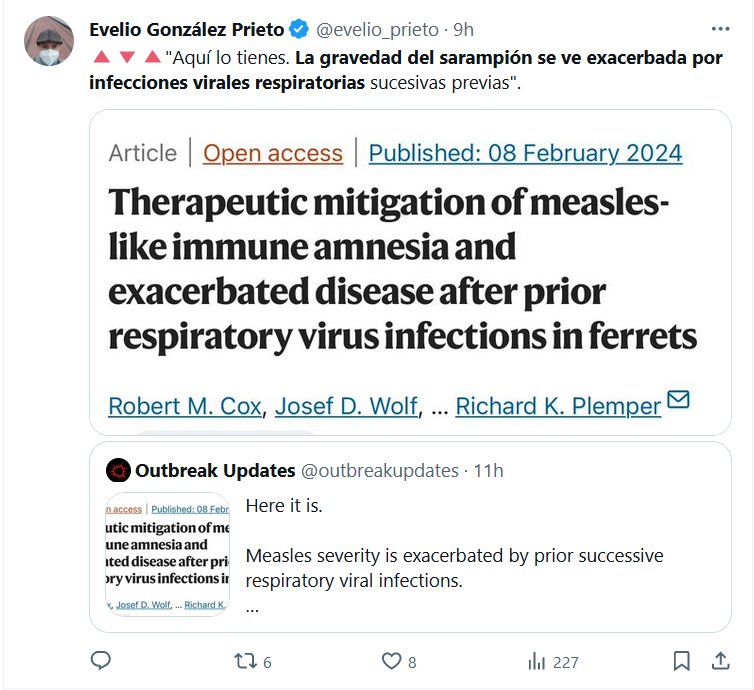Like the tweet with the heart icon

393,661
